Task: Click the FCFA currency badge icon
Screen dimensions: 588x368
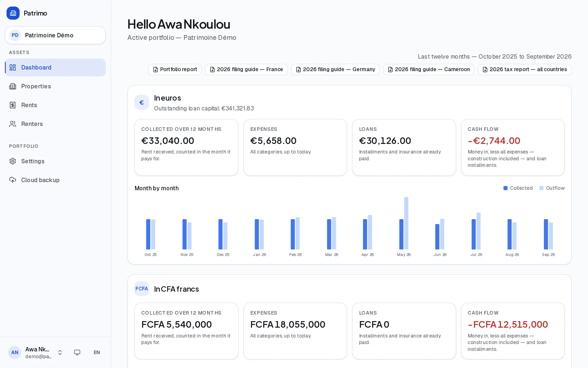Action: pos(142,289)
